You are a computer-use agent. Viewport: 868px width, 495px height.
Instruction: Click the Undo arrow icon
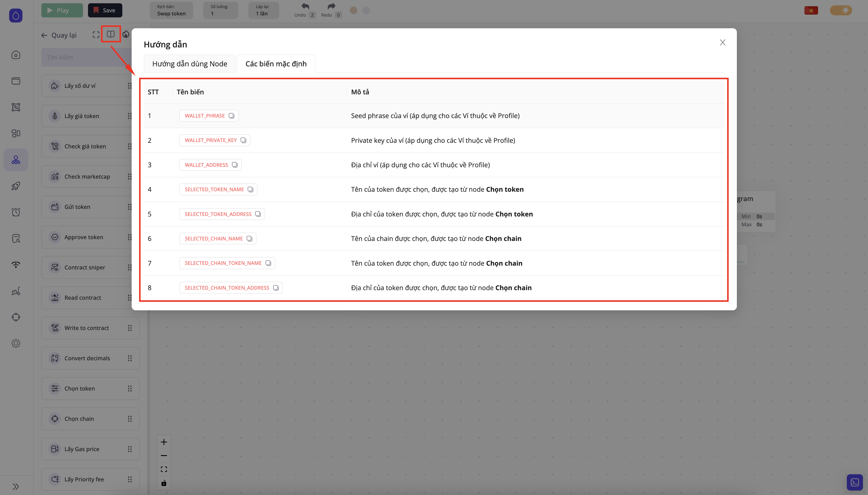(305, 7)
